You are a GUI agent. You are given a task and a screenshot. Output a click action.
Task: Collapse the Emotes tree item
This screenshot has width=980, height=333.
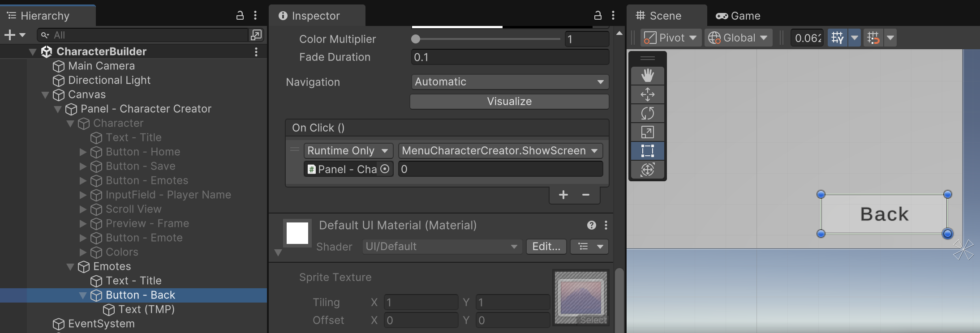(x=70, y=267)
